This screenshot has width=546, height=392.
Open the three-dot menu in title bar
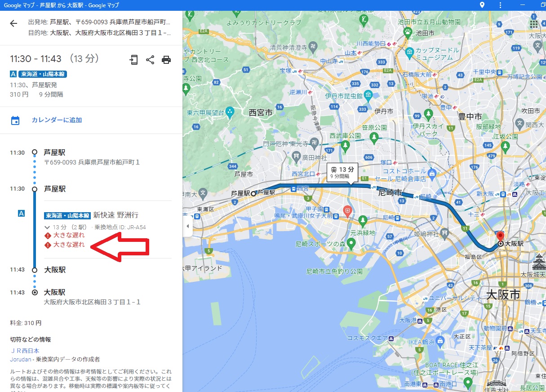(x=501, y=5)
